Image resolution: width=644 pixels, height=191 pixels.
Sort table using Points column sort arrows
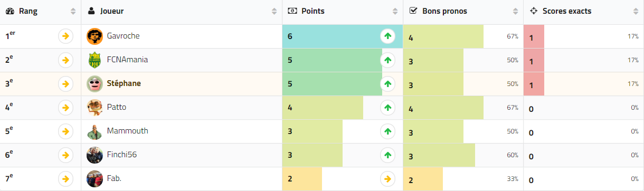395,11
